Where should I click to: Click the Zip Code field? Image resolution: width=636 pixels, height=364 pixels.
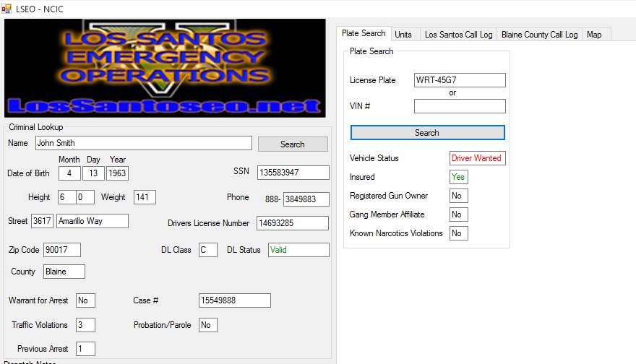click(61, 250)
